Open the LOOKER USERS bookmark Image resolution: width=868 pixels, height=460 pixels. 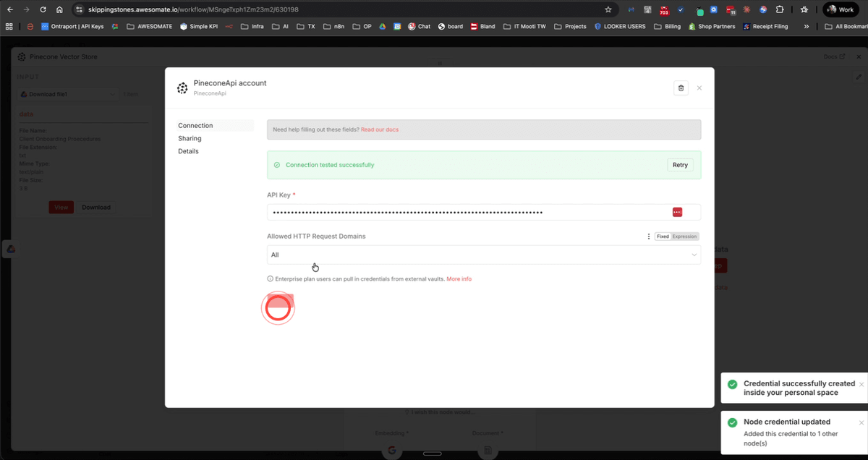tap(620, 26)
